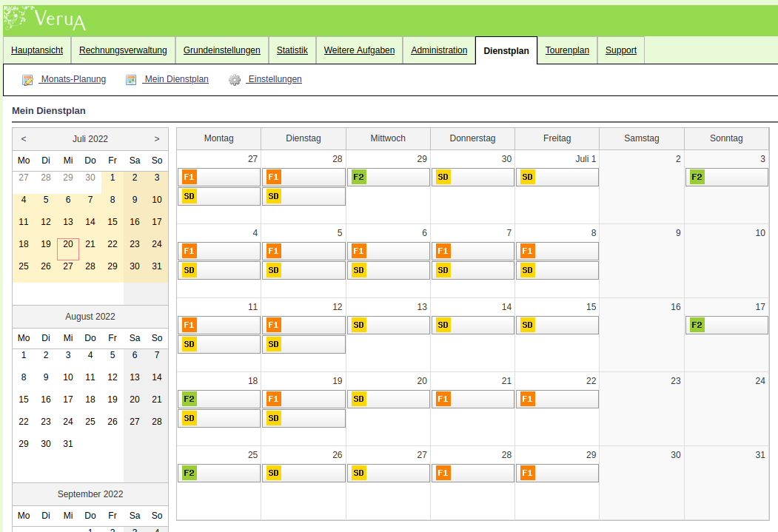Viewport: 778px width, 532px height.
Task: Click the Mein Dienstplan calendar icon
Action: [131, 80]
